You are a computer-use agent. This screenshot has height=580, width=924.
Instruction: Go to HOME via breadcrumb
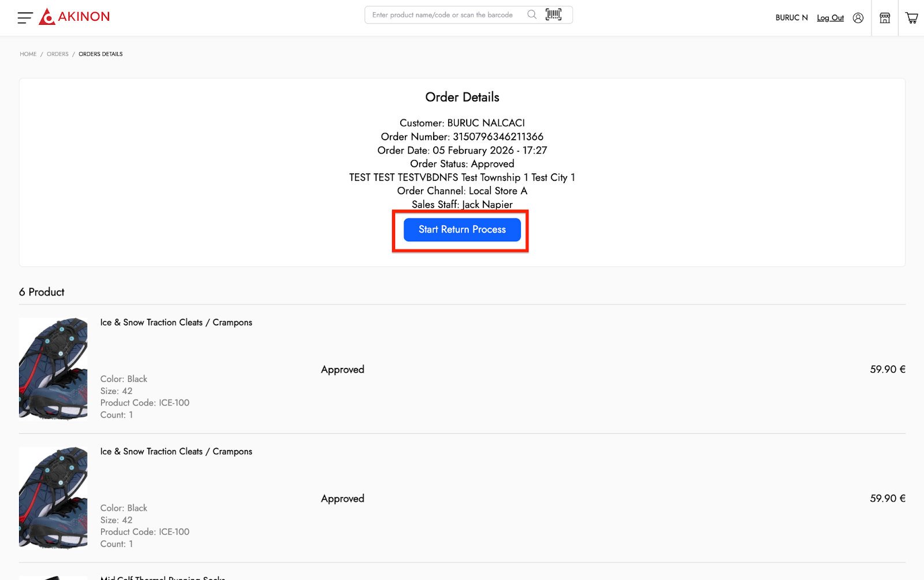(x=28, y=54)
